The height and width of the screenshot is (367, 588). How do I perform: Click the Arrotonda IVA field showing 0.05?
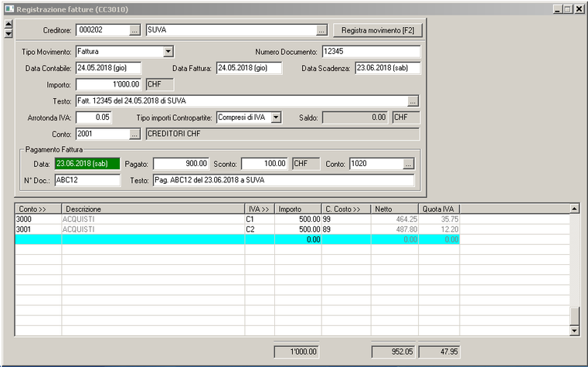pyautogui.click(x=93, y=117)
